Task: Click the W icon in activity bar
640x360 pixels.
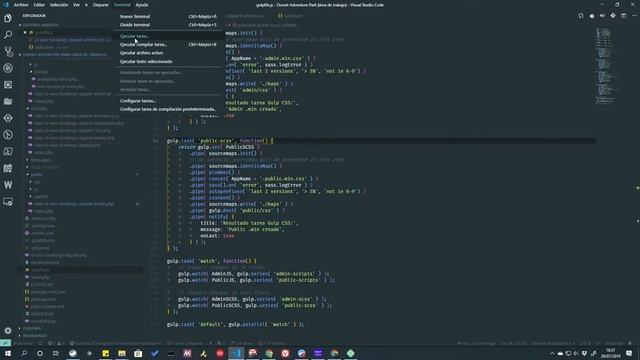Action: coord(8,185)
